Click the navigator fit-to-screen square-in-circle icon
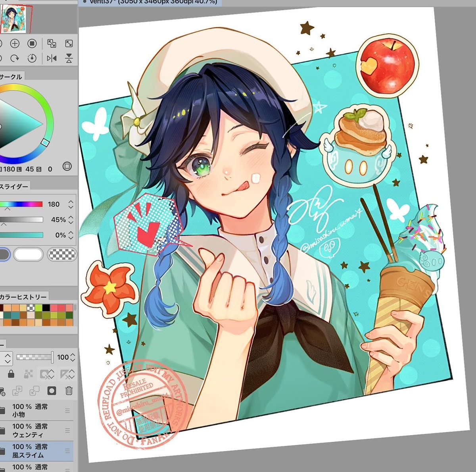 point(32,43)
